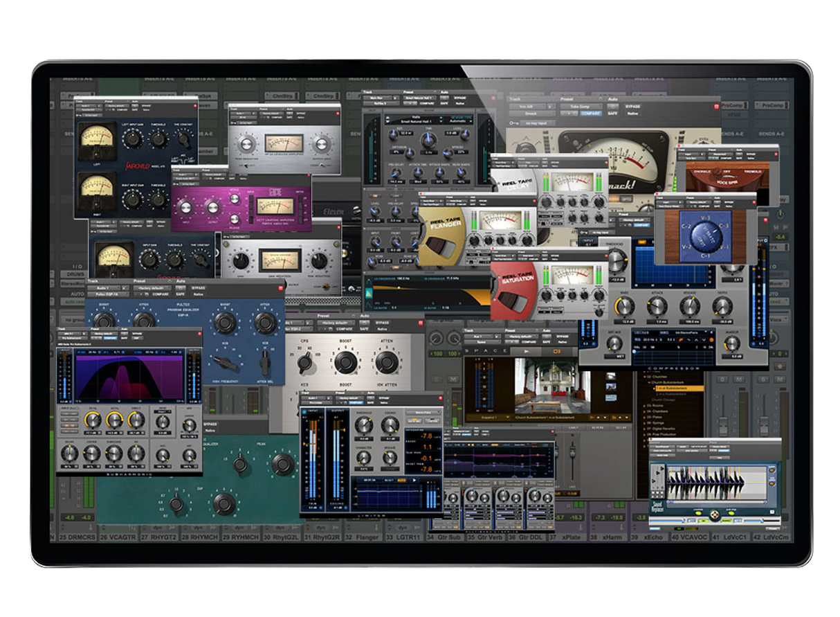
Task: Click Gain knob on BF-3A plugin
Action: click(x=241, y=261)
